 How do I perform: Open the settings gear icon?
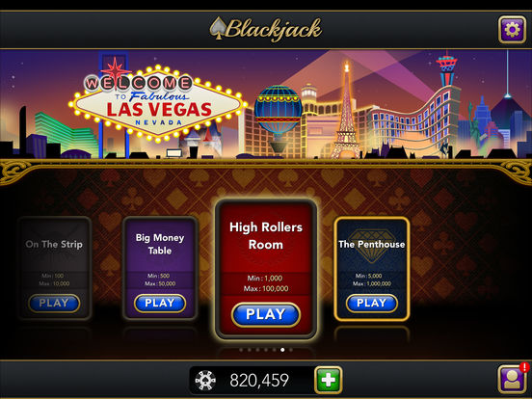pos(512,30)
